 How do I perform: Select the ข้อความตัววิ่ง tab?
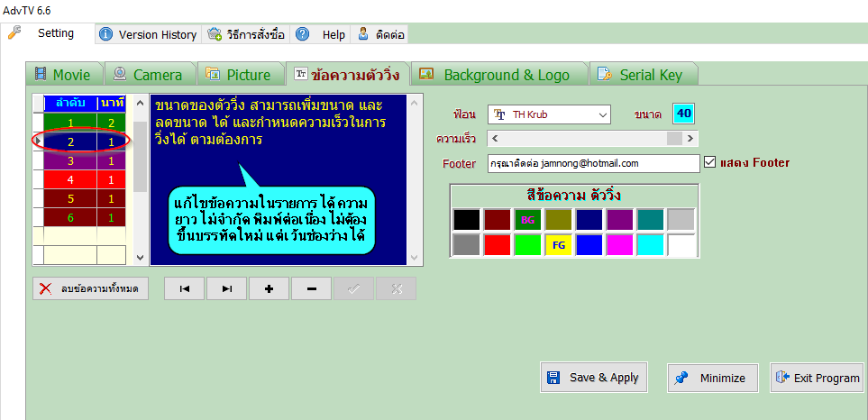click(x=347, y=74)
